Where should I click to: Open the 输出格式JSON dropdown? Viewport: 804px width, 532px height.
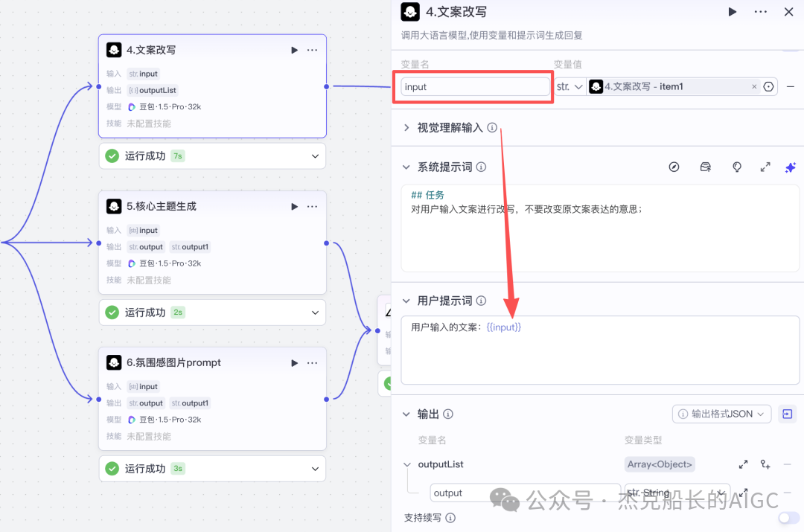pyautogui.click(x=721, y=414)
